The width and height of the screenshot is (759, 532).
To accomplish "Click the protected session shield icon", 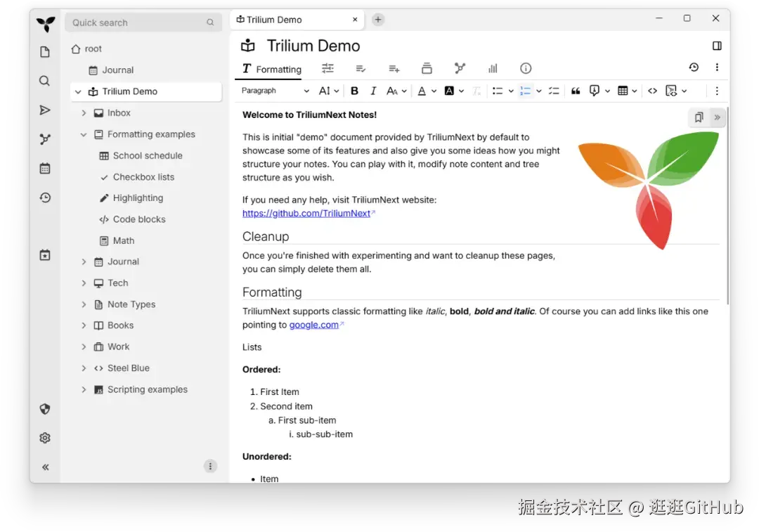I will [45, 409].
